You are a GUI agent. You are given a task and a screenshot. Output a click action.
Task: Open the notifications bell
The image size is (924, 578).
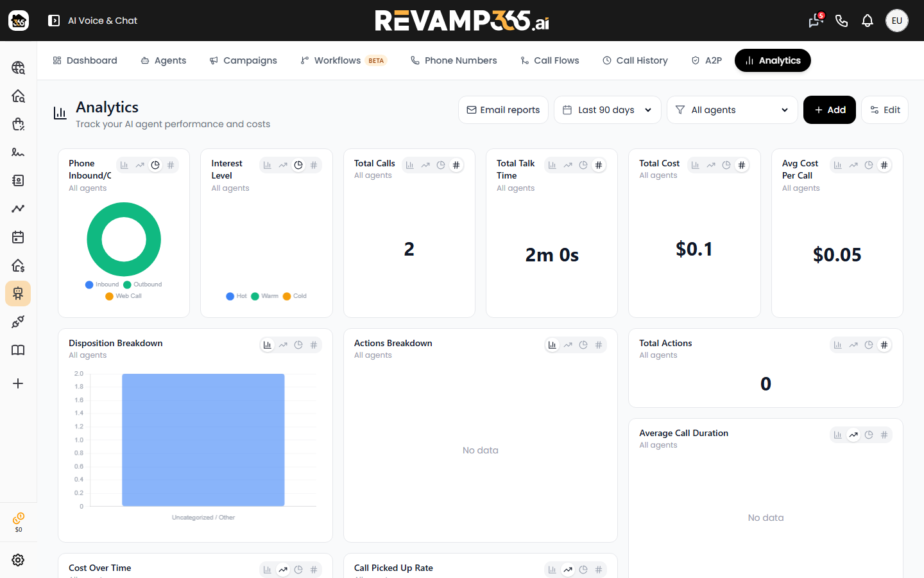(868, 21)
